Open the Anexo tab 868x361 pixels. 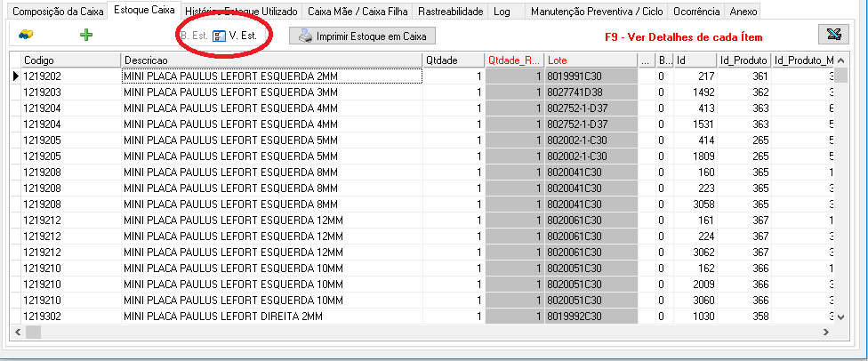point(743,12)
